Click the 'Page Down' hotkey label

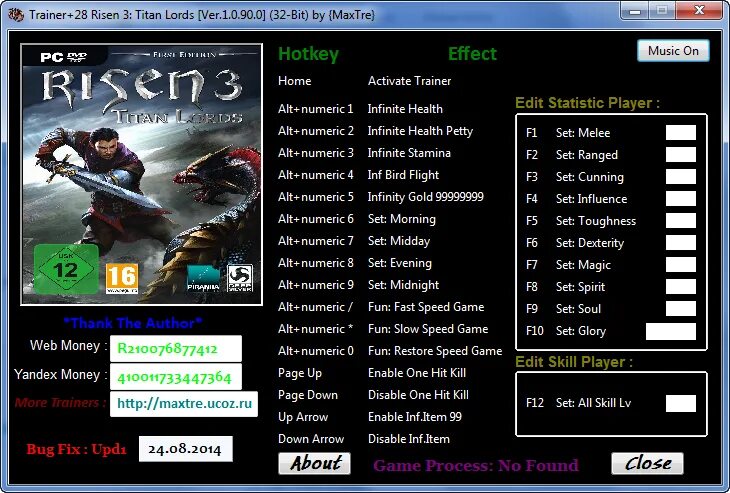tap(308, 395)
